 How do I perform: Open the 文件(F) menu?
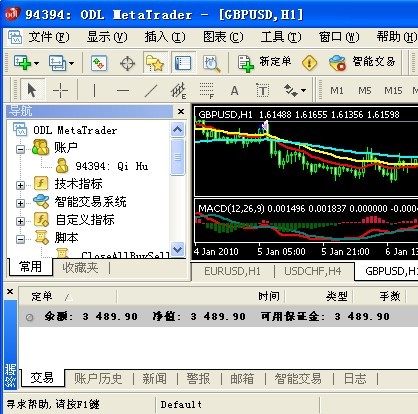pos(49,37)
